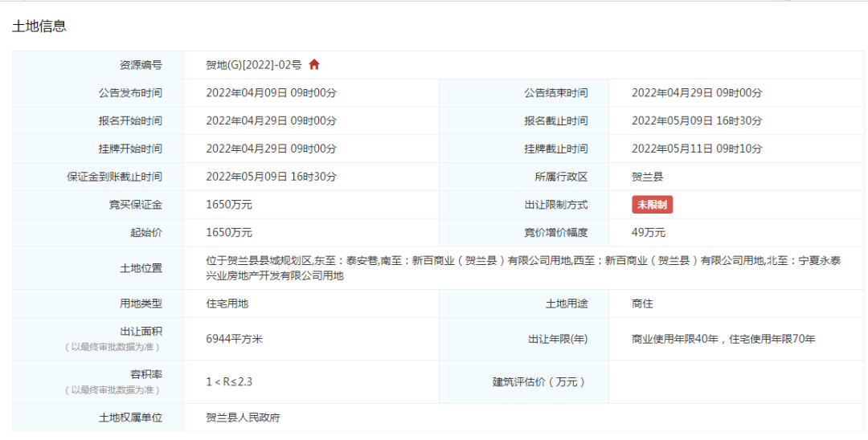Click the 公告发布时间 label

coord(131,93)
